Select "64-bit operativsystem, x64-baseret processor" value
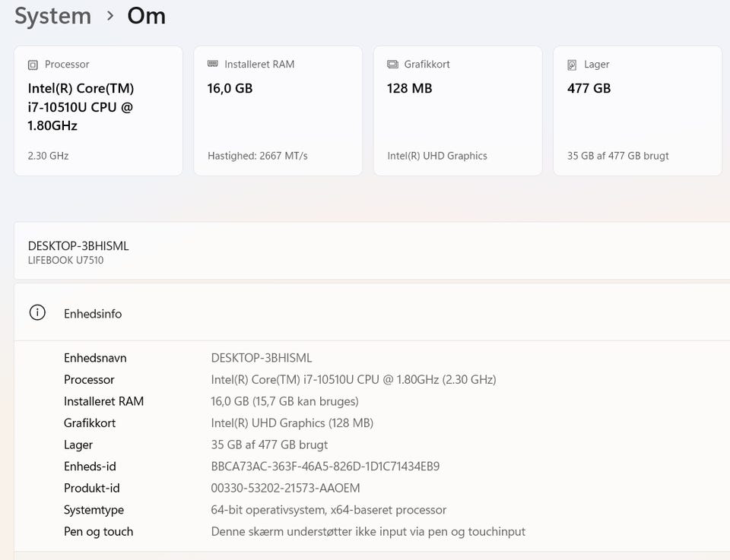The height and width of the screenshot is (560, 730). [328, 511]
